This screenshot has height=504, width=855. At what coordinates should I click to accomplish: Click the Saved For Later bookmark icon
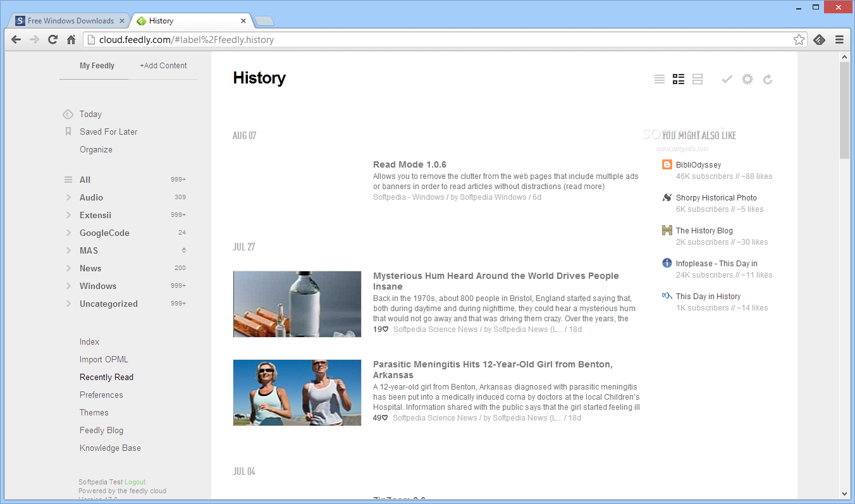pyautogui.click(x=68, y=132)
